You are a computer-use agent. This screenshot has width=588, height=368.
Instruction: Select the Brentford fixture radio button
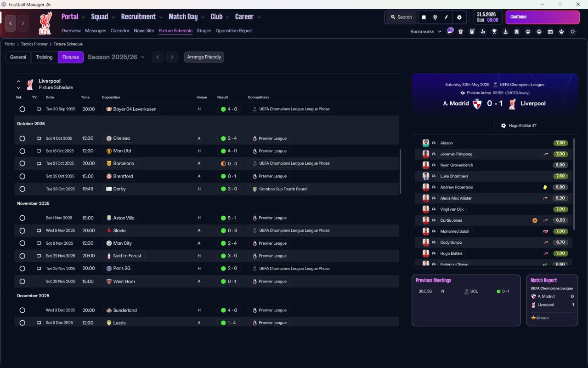(x=22, y=176)
